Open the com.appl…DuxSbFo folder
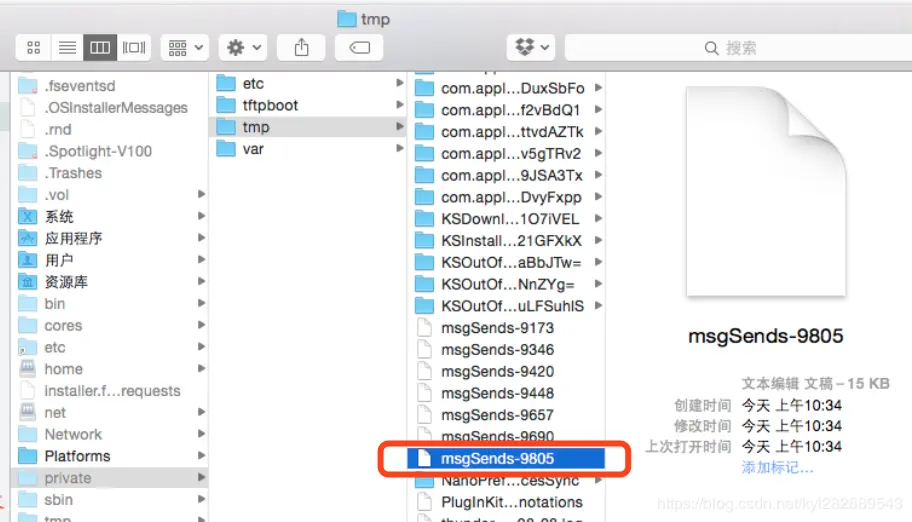This screenshot has height=522, width=912. pyautogui.click(x=507, y=88)
